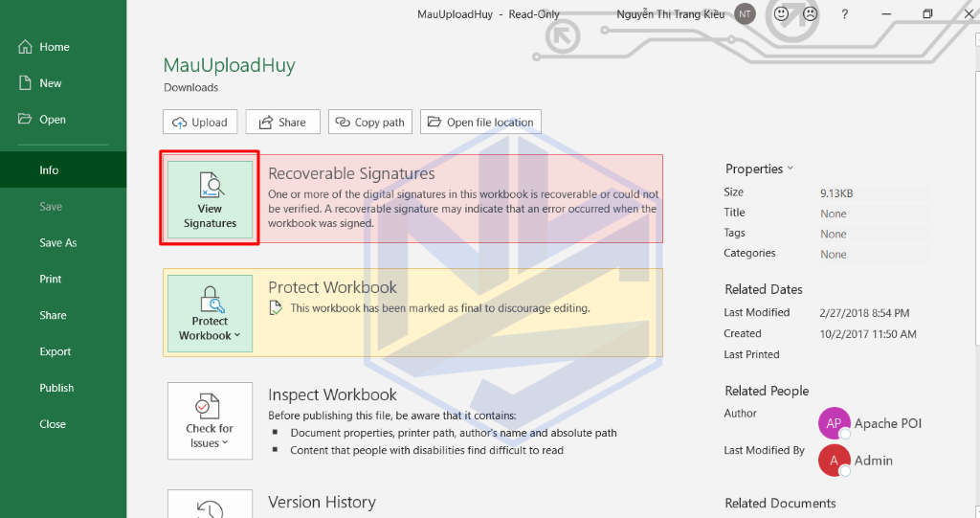Click the Related Dates heading
Screen dimensions: 980x518
764,290
